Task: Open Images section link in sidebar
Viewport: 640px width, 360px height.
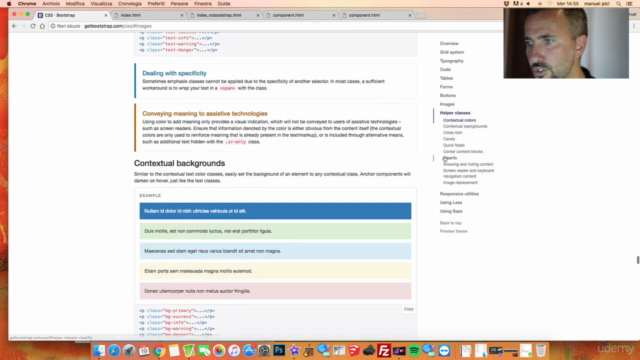Action: click(447, 104)
